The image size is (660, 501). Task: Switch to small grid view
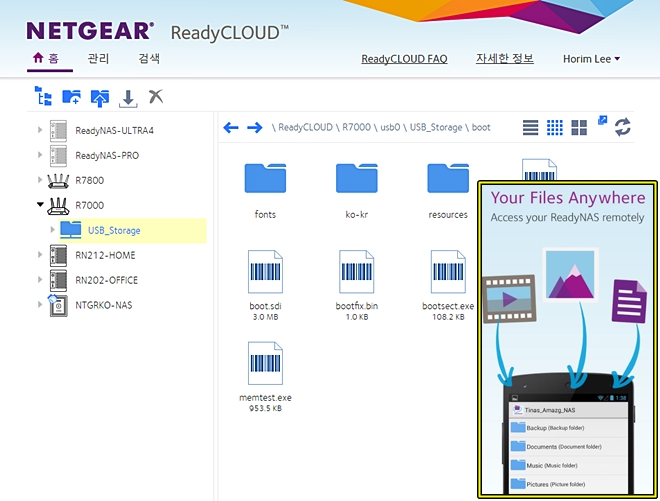click(555, 127)
